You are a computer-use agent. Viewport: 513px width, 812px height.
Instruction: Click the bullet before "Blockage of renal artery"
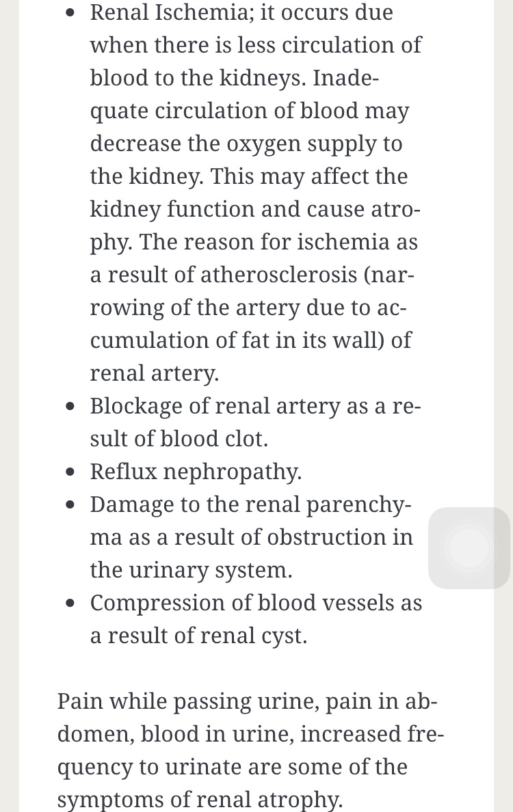70,407
